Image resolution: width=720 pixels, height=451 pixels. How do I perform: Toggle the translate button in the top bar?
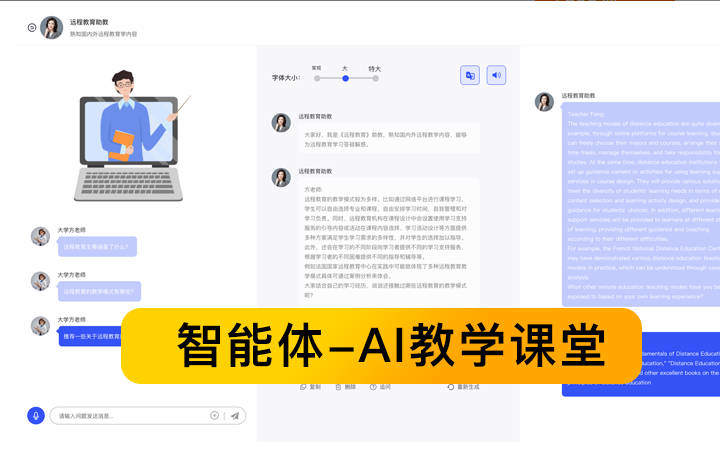[x=470, y=75]
